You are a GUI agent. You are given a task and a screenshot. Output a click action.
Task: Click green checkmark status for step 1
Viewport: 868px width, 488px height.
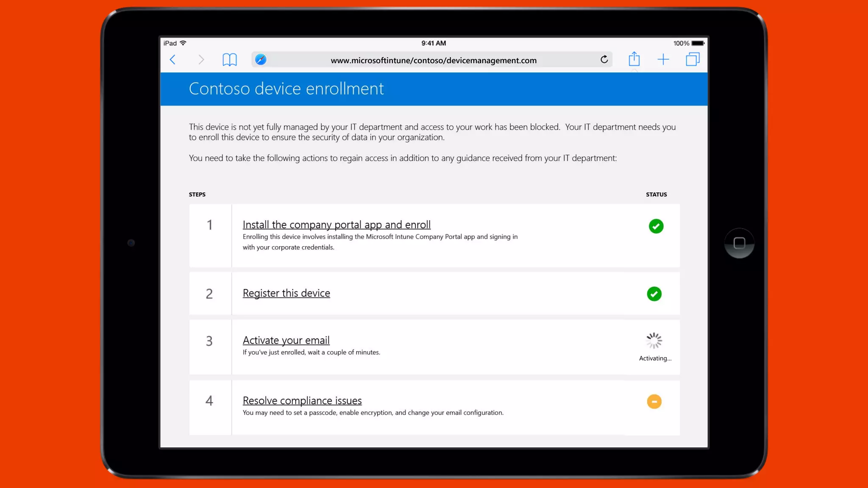(656, 226)
